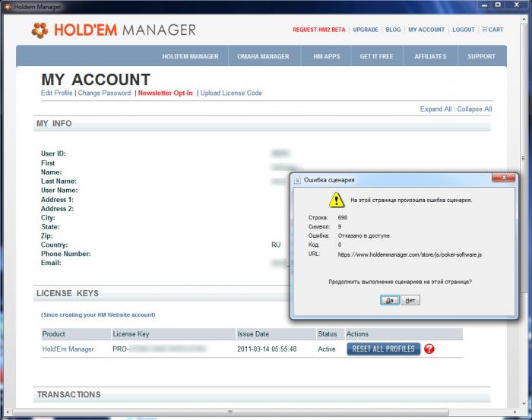Click the Да button in error dialog
The height and width of the screenshot is (420, 532).
click(x=389, y=300)
